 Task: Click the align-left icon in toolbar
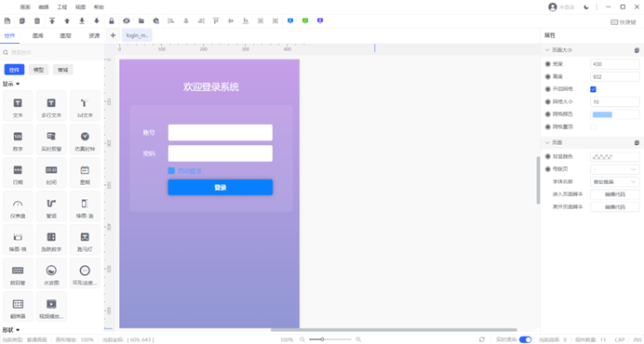click(x=171, y=20)
